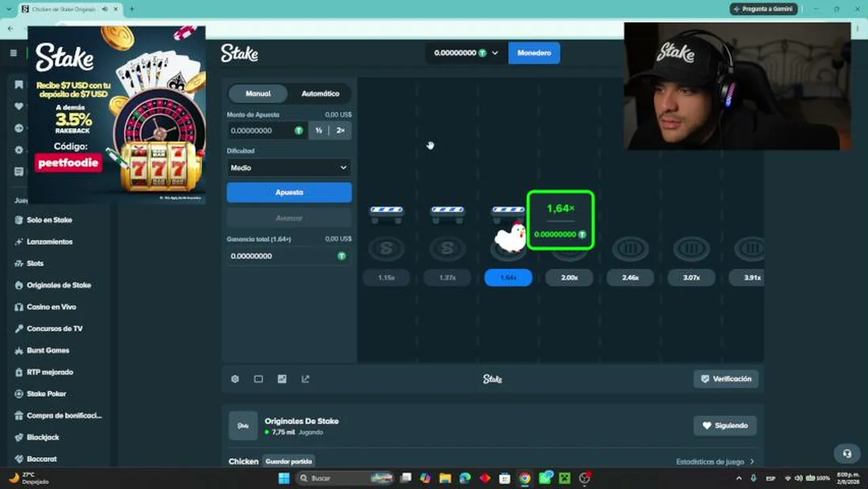This screenshot has width=868, height=489.
Task: Open Blackjack in the sidebar
Action: (x=43, y=437)
